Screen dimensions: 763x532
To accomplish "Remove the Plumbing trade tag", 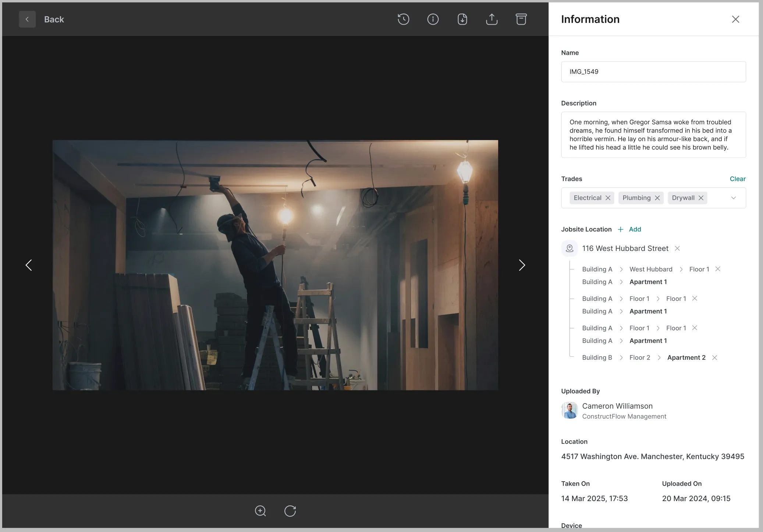I will pyautogui.click(x=657, y=198).
